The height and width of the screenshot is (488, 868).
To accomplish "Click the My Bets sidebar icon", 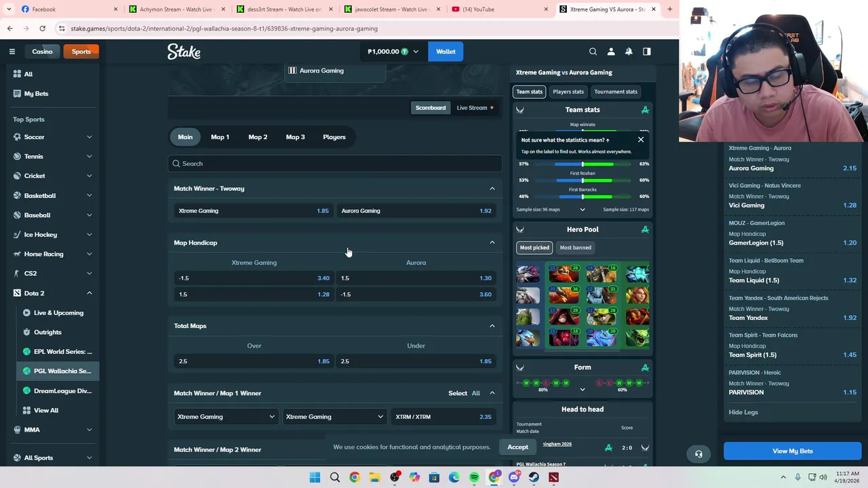I will click(18, 94).
